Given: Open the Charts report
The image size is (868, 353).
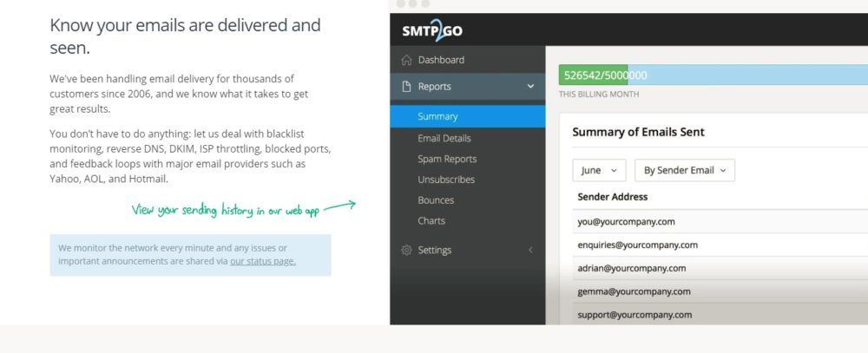Looking at the screenshot, I should (431, 221).
